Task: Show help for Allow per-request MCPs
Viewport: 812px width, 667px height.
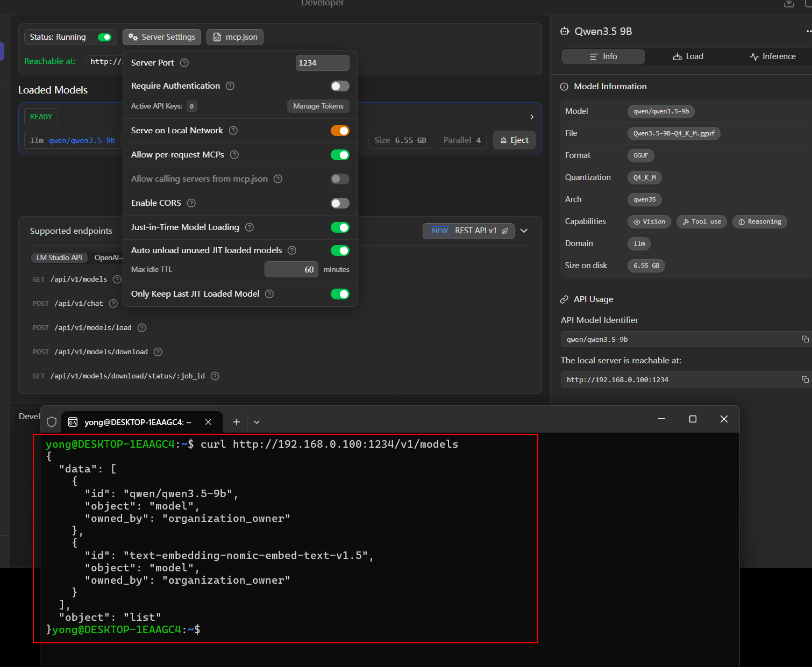Action: [234, 155]
